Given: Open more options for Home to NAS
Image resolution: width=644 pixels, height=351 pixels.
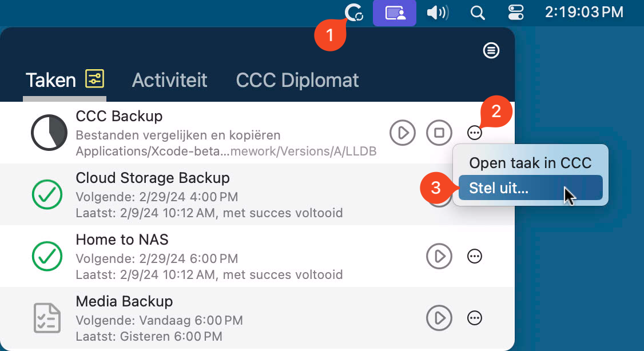Looking at the screenshot, I should tap(474, 256).
